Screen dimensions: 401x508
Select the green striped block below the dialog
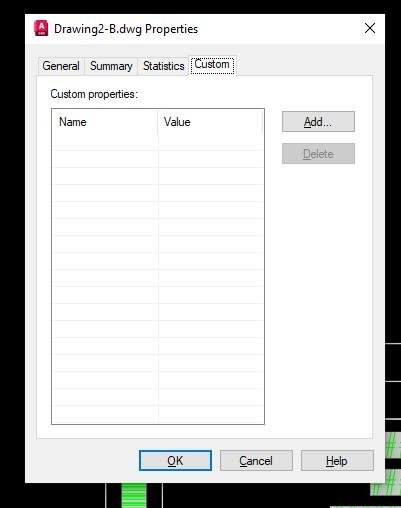pyautogui.click(x=134, y=495)
